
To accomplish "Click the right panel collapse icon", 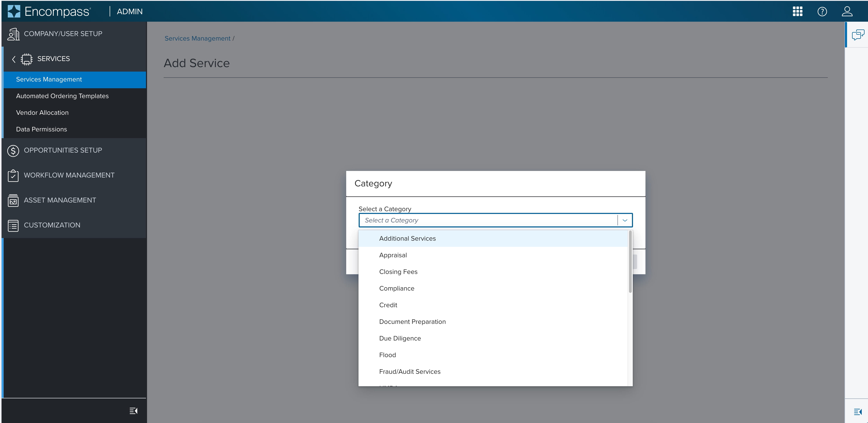I will point(858,412).
